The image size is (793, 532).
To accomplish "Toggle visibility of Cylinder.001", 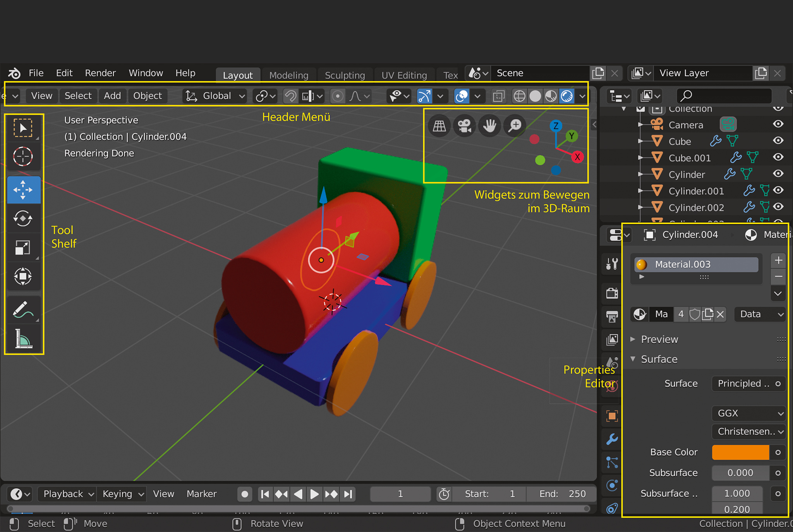I will [x=778, y=190].
